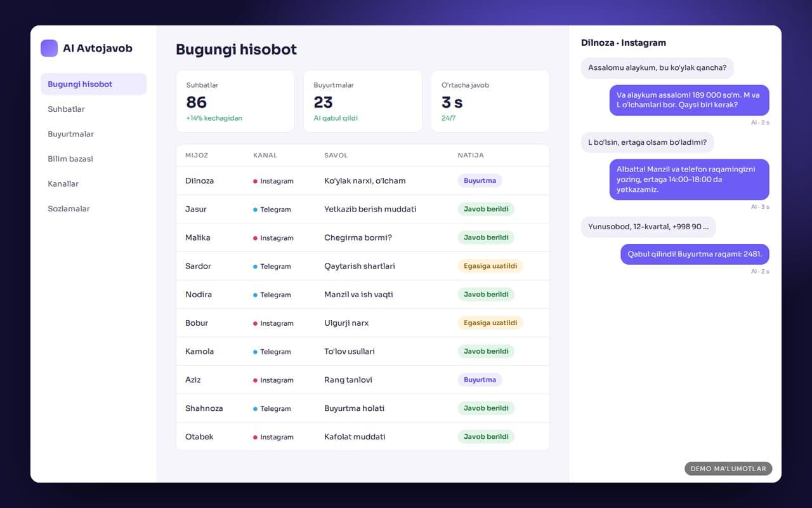The height and width of the screenshot is (508, 812).
Task: Click Instagram channel in Otabek's row
Action: click(x=273, y=437)
